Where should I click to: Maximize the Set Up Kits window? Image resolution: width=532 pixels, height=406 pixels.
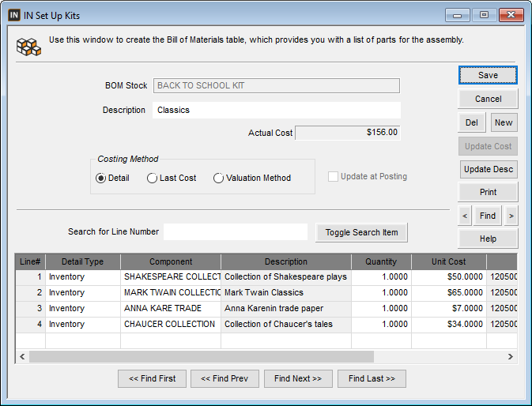point(484,15)
